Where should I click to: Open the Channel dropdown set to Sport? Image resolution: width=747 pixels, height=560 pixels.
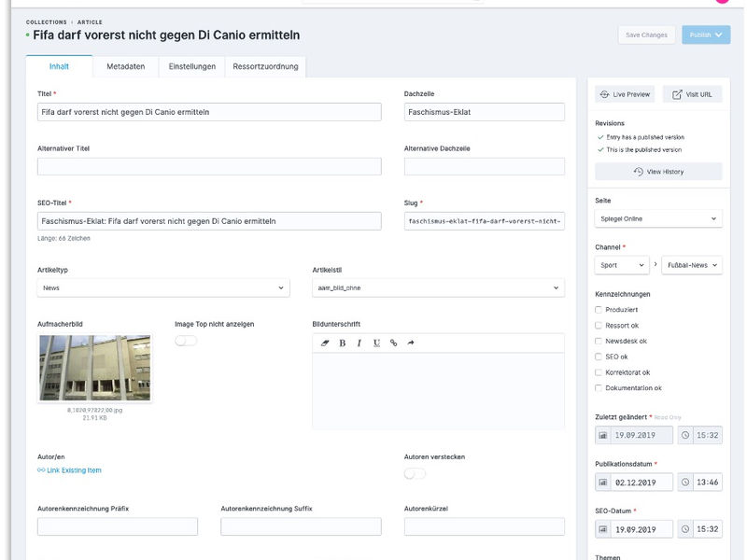click(x=622, y=265)
